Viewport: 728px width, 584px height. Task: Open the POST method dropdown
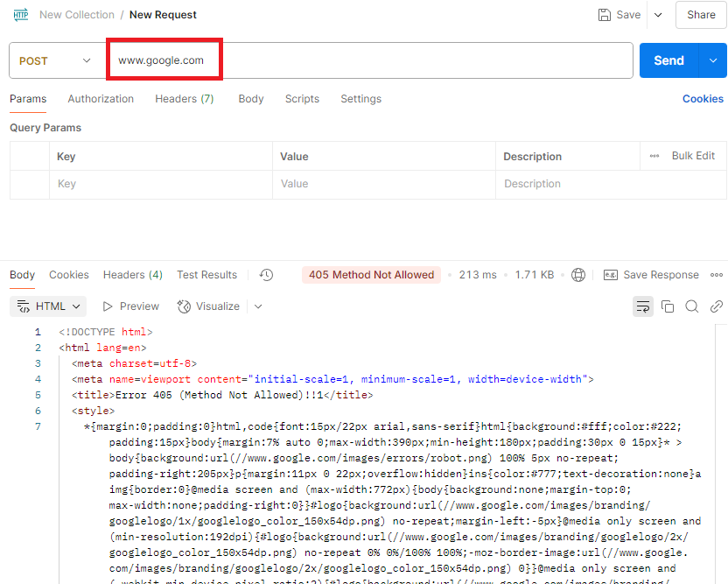pos(55,61)
